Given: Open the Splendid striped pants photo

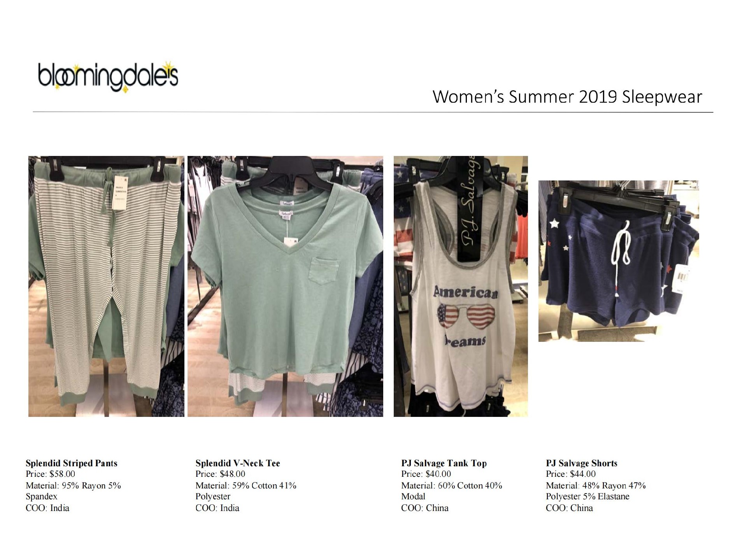Looking at the screenshot, I should 106,286.
